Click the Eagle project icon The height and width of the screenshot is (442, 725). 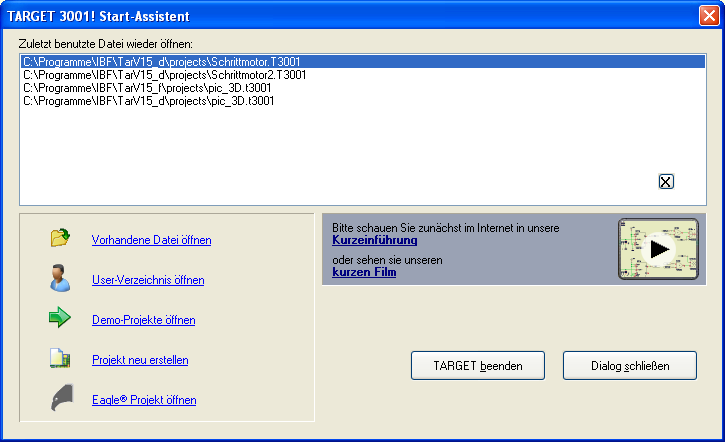(x=60, y=398)
